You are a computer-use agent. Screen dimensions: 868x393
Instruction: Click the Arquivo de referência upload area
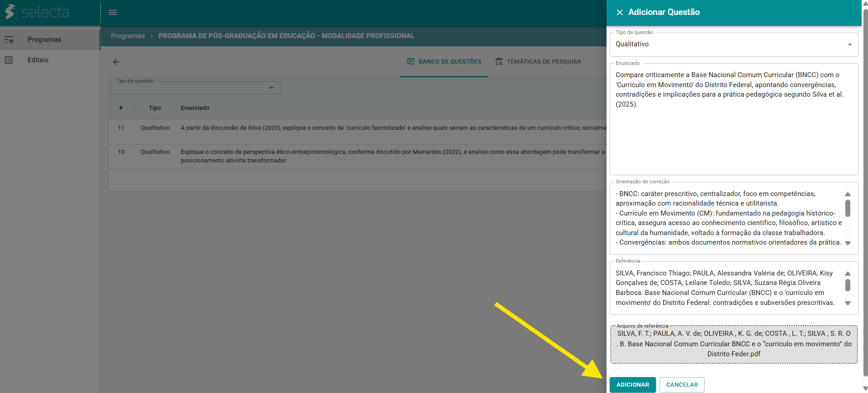coord(734,344)
